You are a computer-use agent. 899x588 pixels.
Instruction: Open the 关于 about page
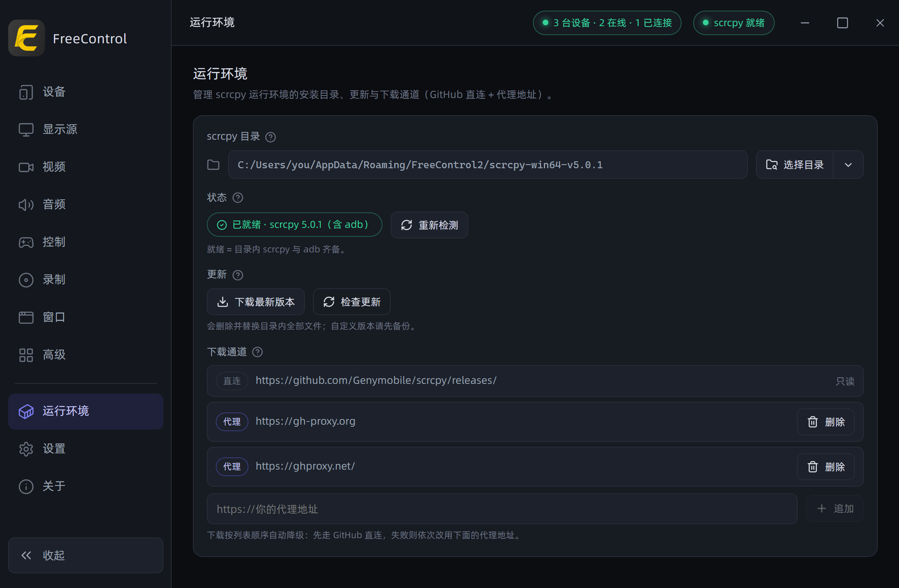tap(86, 486)
